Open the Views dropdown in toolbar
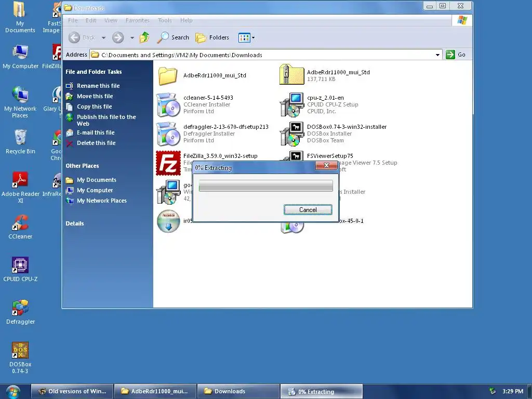 247,37
